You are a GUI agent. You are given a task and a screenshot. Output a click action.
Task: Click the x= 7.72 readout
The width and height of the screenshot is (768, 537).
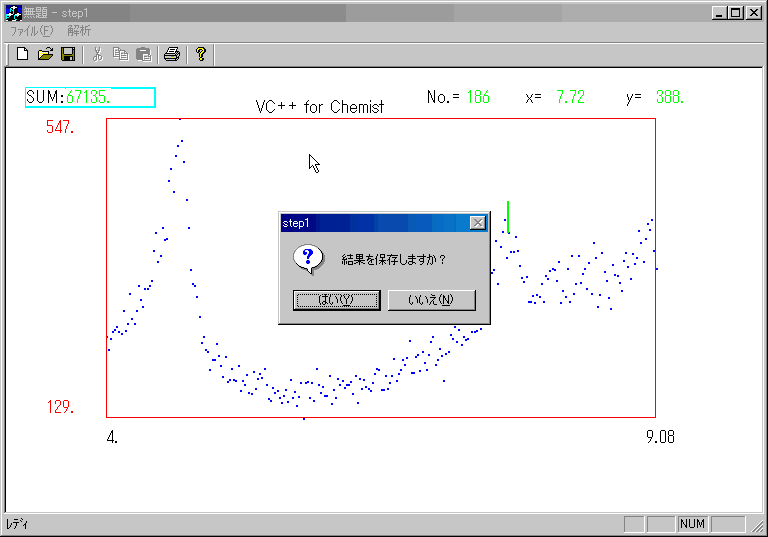pos(555,97)
